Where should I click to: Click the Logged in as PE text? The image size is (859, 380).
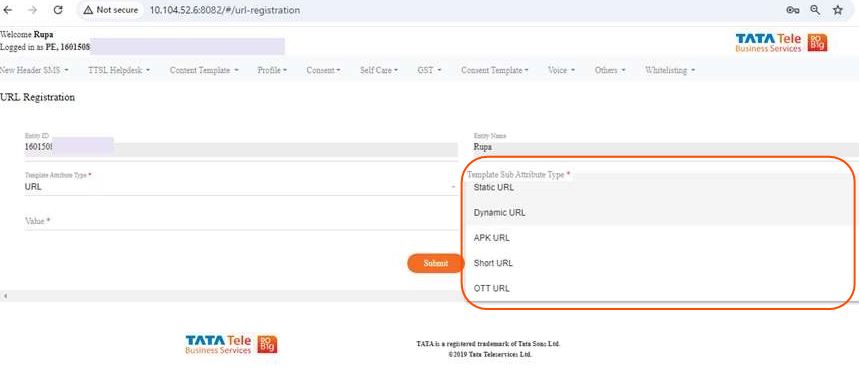pyautogui.click(x=45, y=47)
